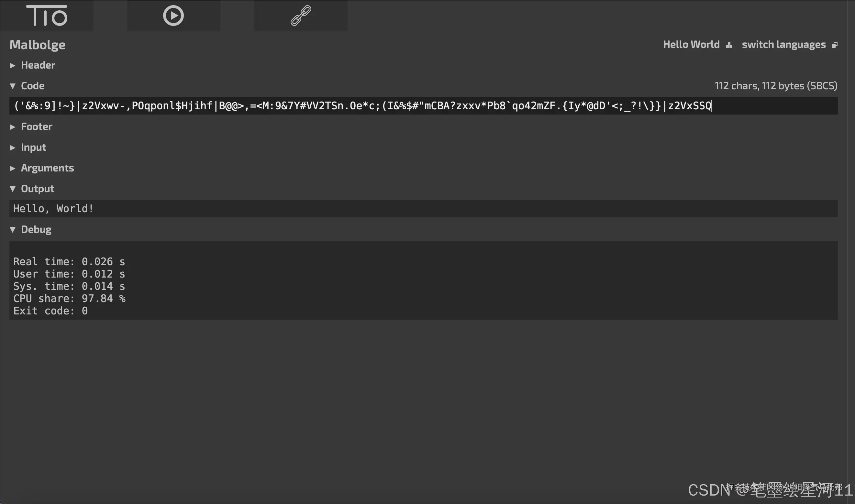Image resolution: width=855 pixels, height=504 pixels.
Task: Click the icon beside switch languages
Action: [834, 45]
